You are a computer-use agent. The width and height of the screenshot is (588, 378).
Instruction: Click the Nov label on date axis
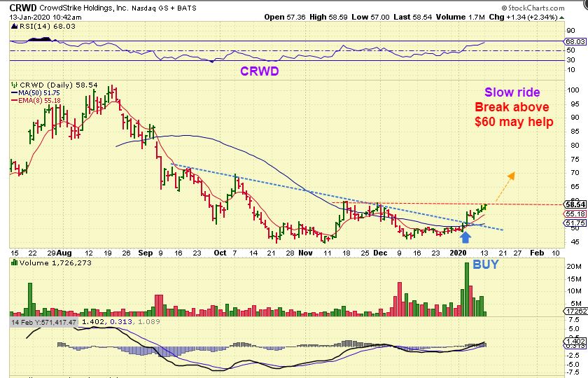point(306,253)
